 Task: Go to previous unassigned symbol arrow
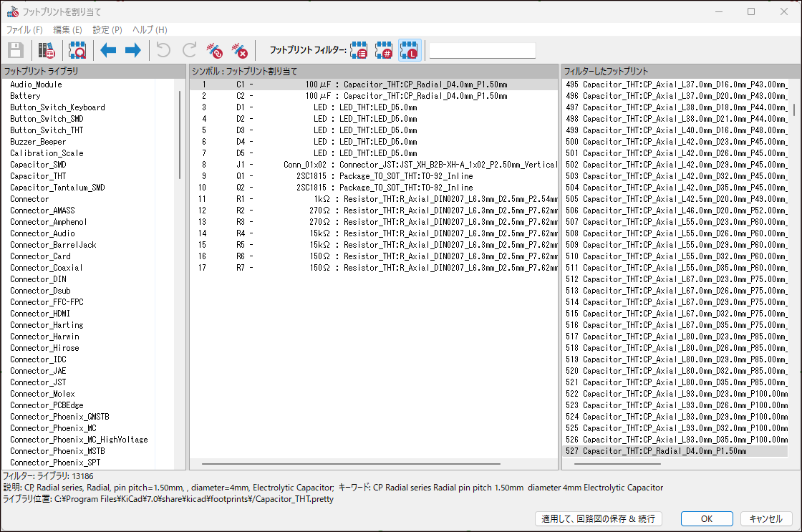click(x=108, y=50)
